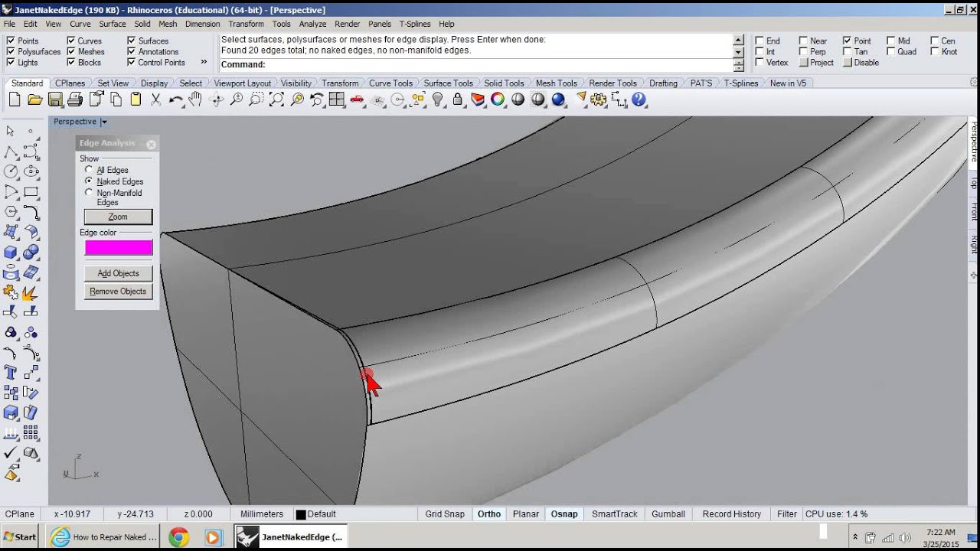
Task: Open Chrome from the taskbar
Action: point(179,537)
